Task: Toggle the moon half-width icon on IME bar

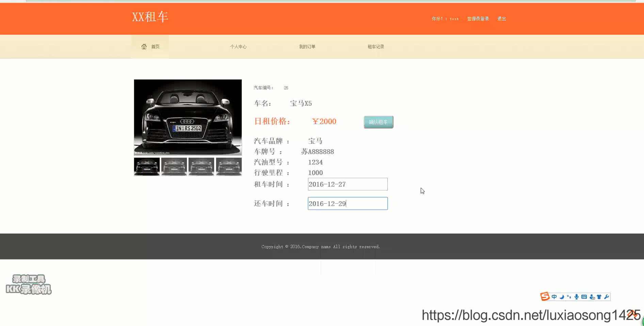Action: point(562,297)
